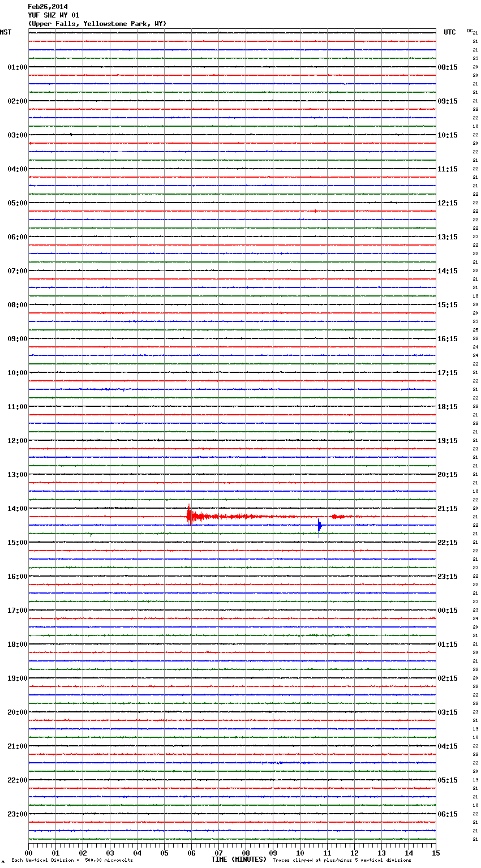Select the 05:00 MST row label
The height and width of the screenshot is (868, 481).
click(17, 203)
